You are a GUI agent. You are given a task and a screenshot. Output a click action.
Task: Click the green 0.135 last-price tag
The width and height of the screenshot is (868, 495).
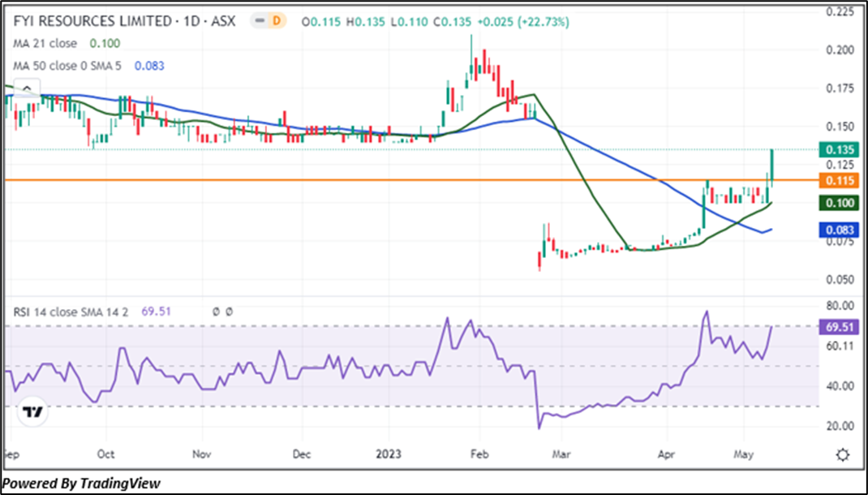tap(839, 149)
